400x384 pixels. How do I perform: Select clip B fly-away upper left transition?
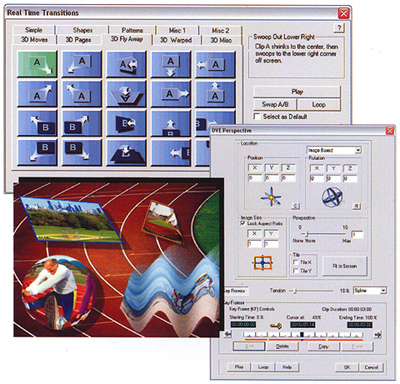37,123
